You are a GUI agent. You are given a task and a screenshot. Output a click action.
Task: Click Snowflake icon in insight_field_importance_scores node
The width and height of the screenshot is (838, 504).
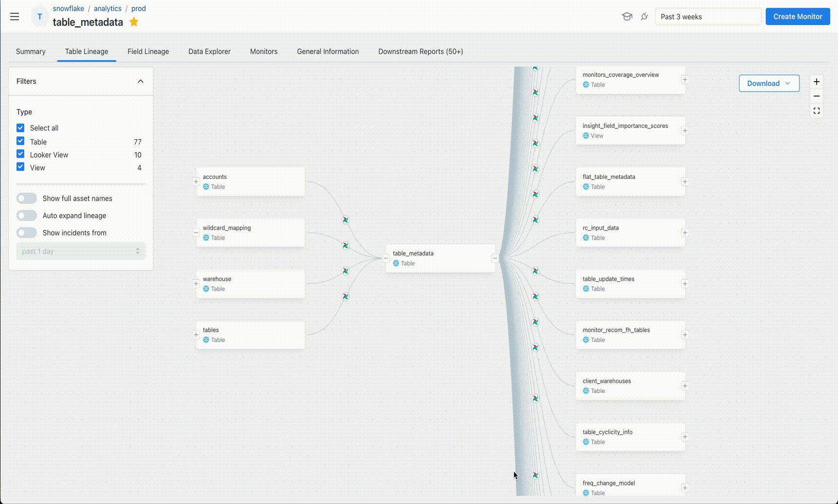click(x=586, y=136)
